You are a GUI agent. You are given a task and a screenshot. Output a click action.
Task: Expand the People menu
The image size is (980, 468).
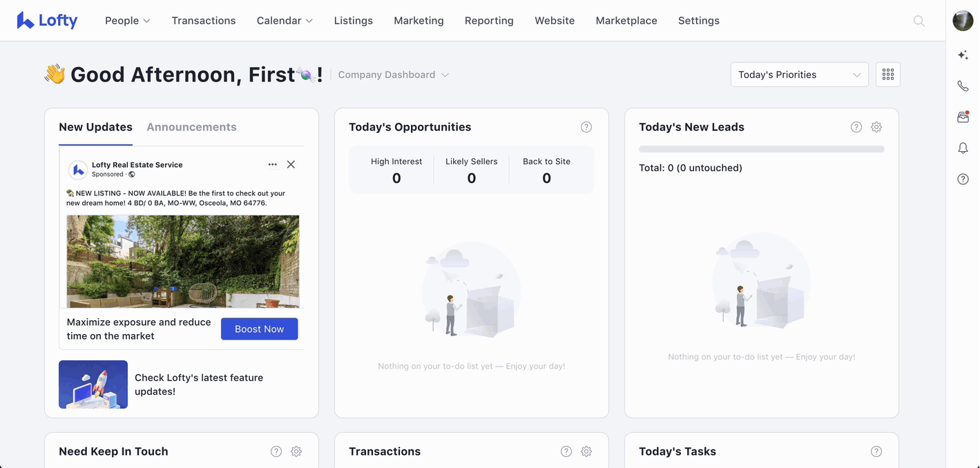[x=127, y=21]
